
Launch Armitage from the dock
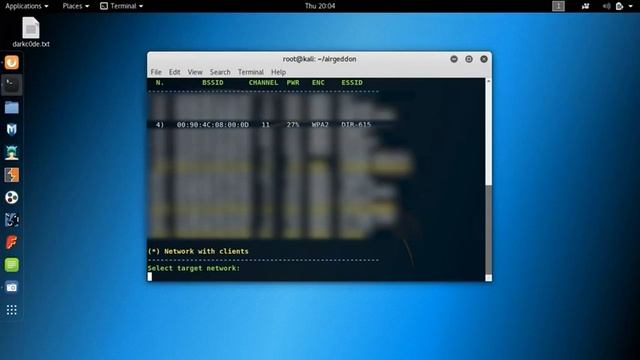[x=11, y=153]
